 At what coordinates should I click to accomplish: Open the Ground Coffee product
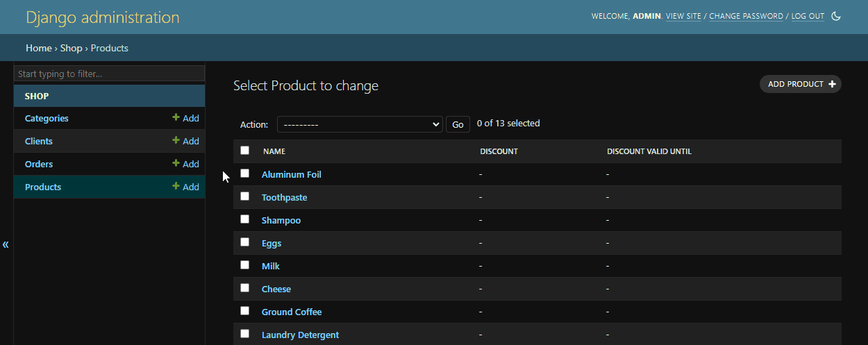[292, 312]
